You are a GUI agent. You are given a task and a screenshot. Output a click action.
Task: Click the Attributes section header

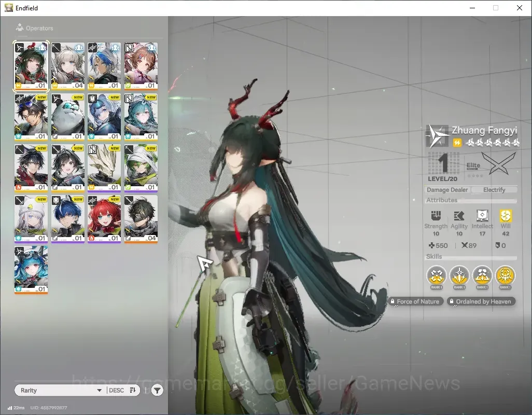[x=442, y=200]
